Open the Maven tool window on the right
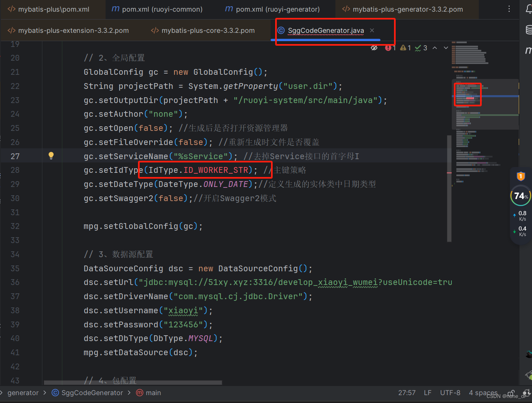Image resolution: width=532 pixels, height=403 pixels. pyautogui.click(x=528, y=50)
